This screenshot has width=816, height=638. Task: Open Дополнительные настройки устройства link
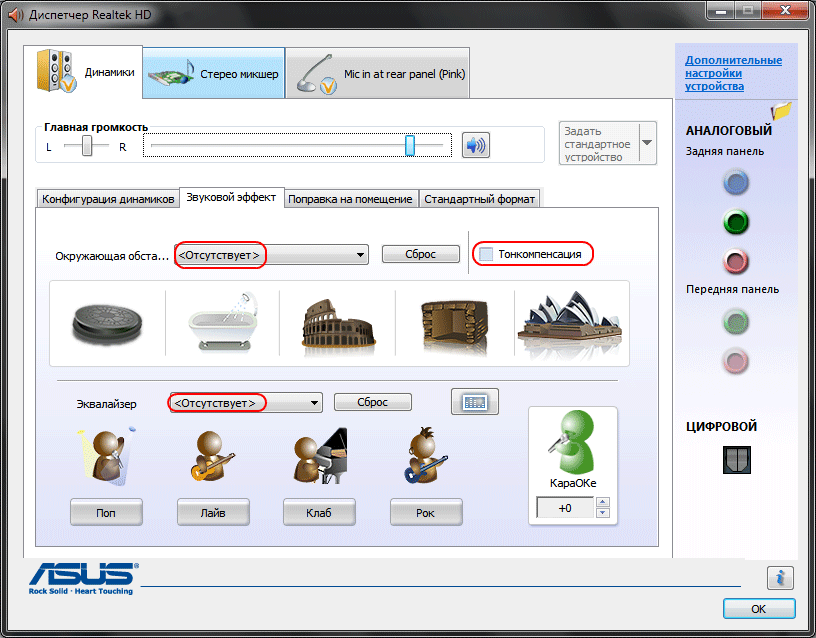click(x=732, y=73)
